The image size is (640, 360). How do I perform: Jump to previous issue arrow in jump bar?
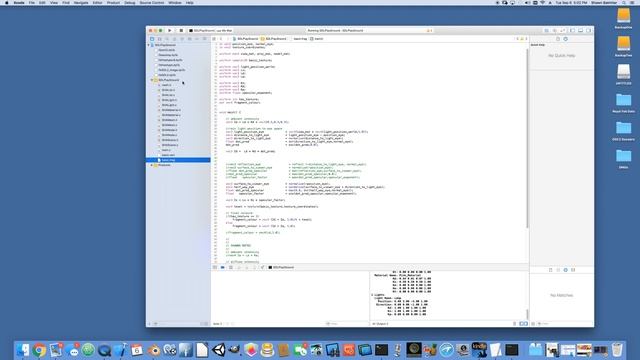pyautogui.click(x=517, y=39)
